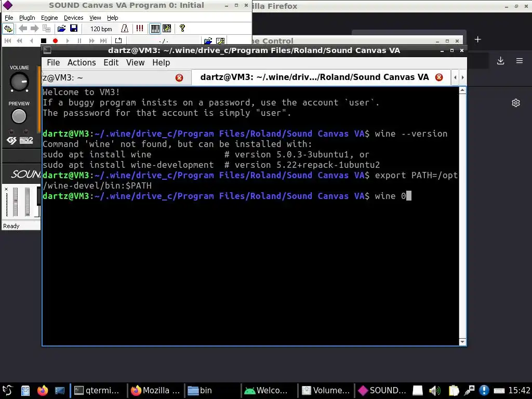Open the Firefox hamburger menu

pos(520,61)
